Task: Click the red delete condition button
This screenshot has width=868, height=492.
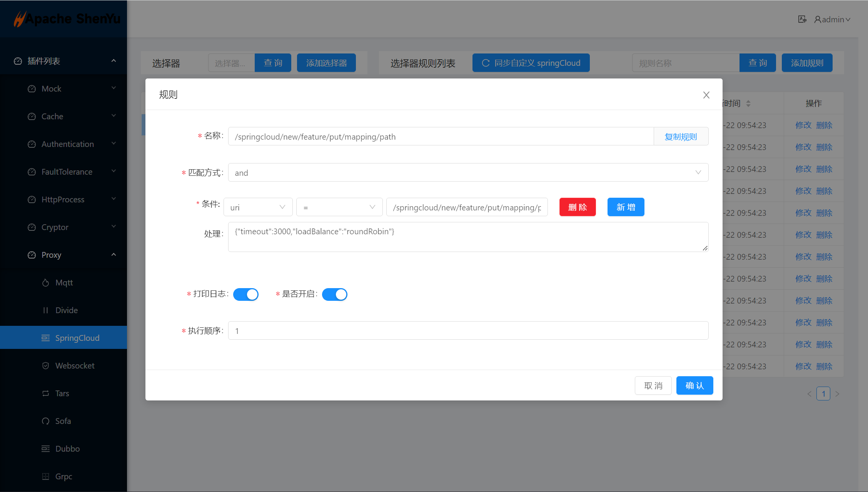Action: pos(578,207)
